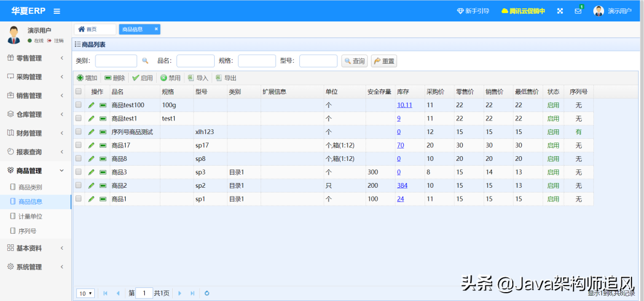Click the 腾讯云促销中 cloud promotion link
Viewport: 644px width, 301px height.
[x=524, y=11]
